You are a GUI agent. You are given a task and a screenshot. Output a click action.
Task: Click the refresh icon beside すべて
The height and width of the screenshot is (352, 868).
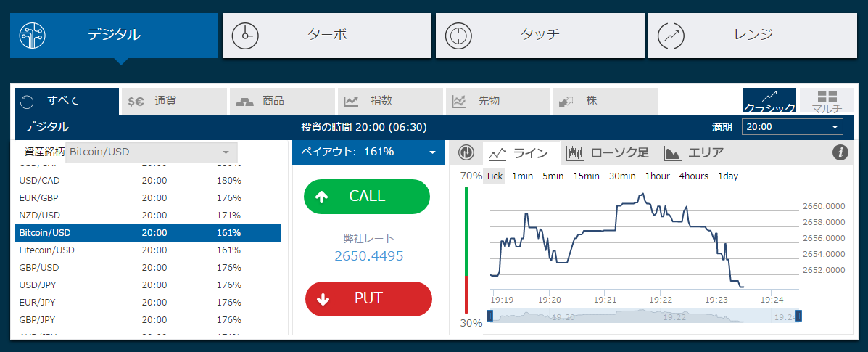pos(27,102)
